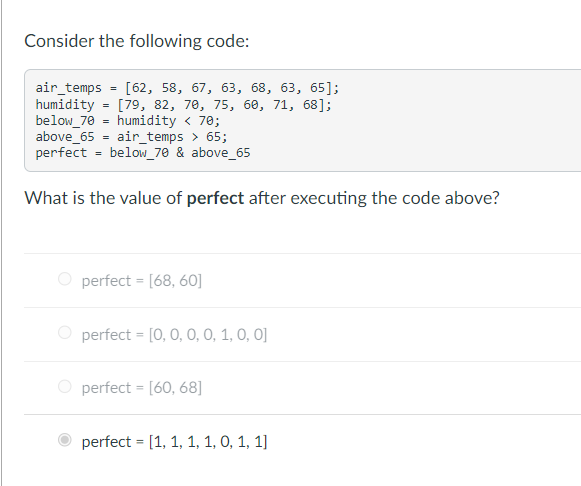581x486 pixels.
Task: Choose the radio button for [0, 0, 0, 0, 1, 0, 0]
Action: 64,332
